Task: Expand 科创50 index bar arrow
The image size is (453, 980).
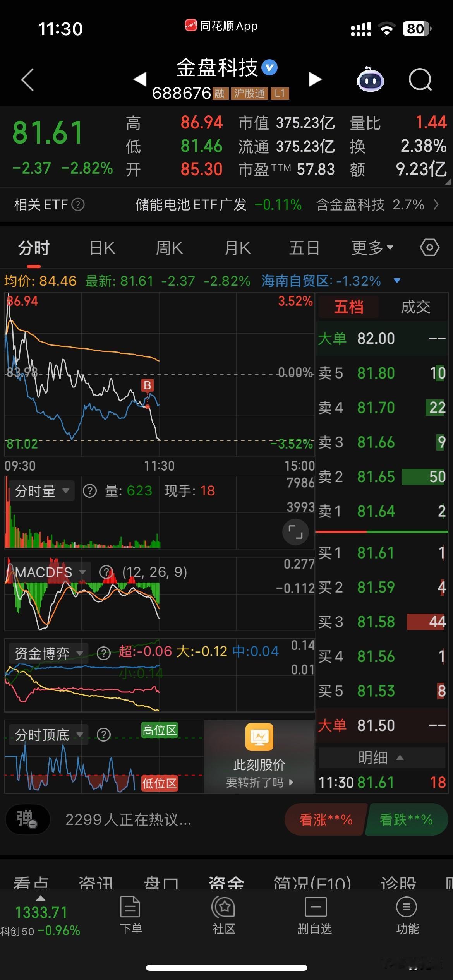Action: (x=40, y=899)
